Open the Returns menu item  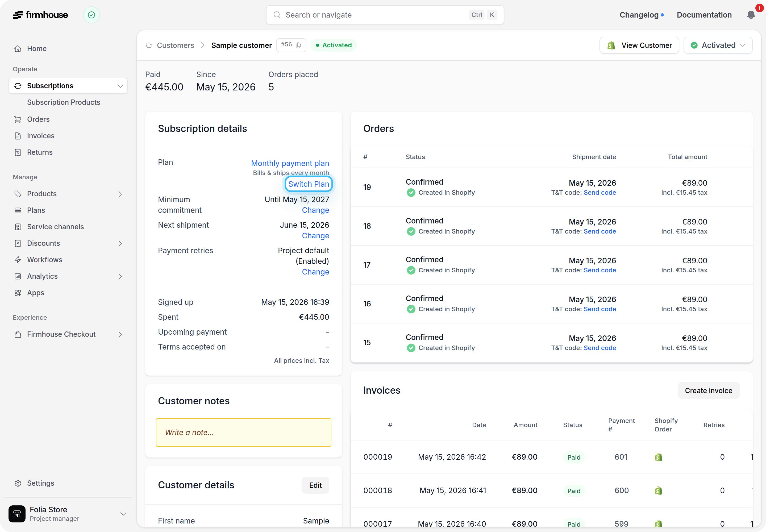(40, 152)
